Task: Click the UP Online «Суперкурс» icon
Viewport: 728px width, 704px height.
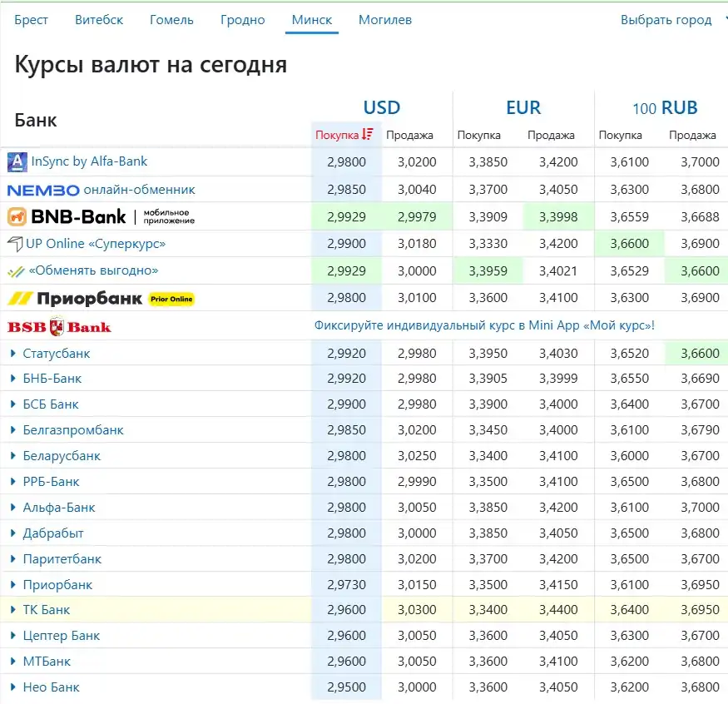Action: pyautogui.click(x=15, y=244)
